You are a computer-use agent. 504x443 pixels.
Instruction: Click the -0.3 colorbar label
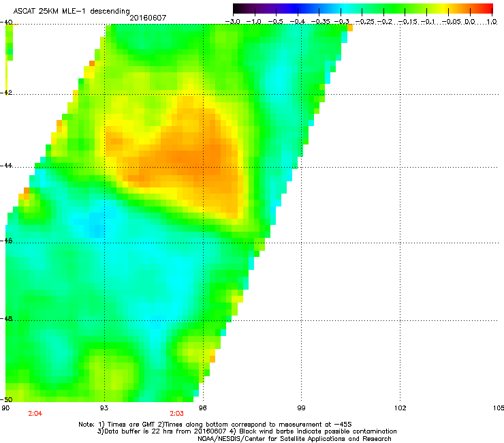(x=342, y=22)
